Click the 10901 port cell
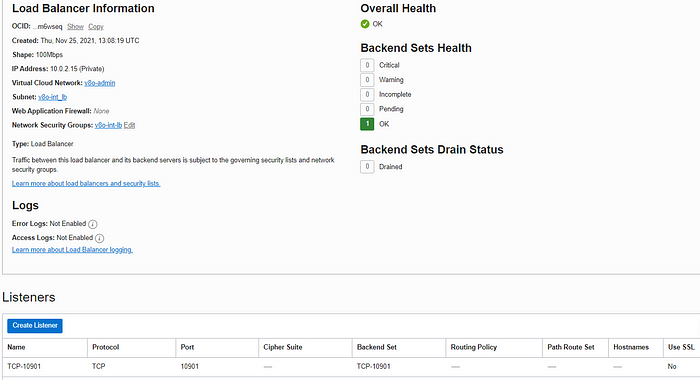700x380 pixels. pyautogui.click(x=189, y=367)
